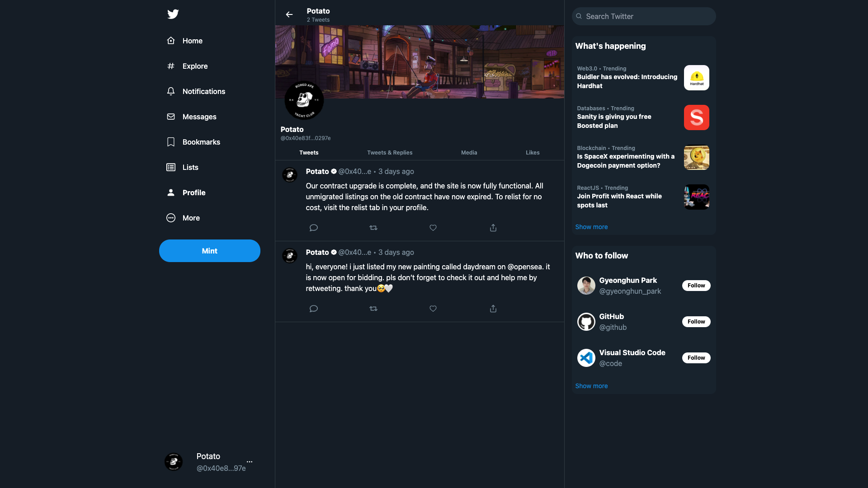Click the Explore hashtag icon
The width and height of the screenshot is (868, 488).
[x=171, y=66]
